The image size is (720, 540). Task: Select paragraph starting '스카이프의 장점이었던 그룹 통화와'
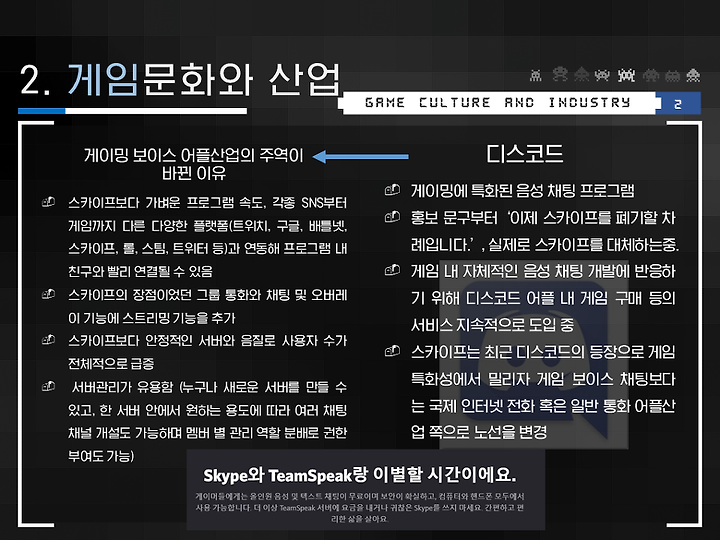pos(208,306)
